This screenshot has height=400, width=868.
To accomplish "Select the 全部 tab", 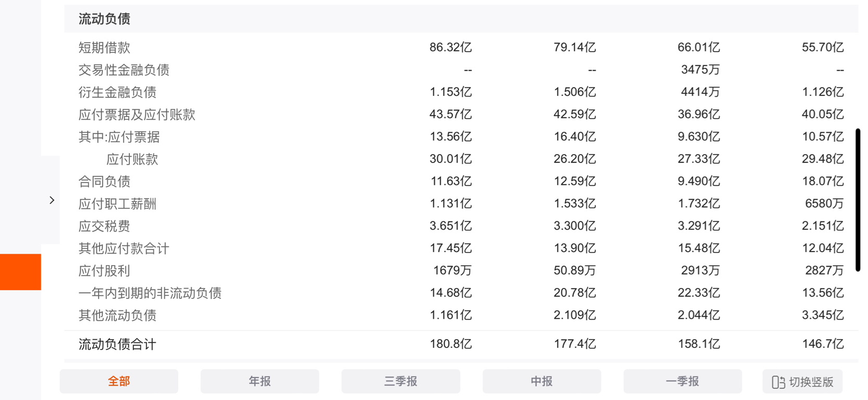I will 119,381.
